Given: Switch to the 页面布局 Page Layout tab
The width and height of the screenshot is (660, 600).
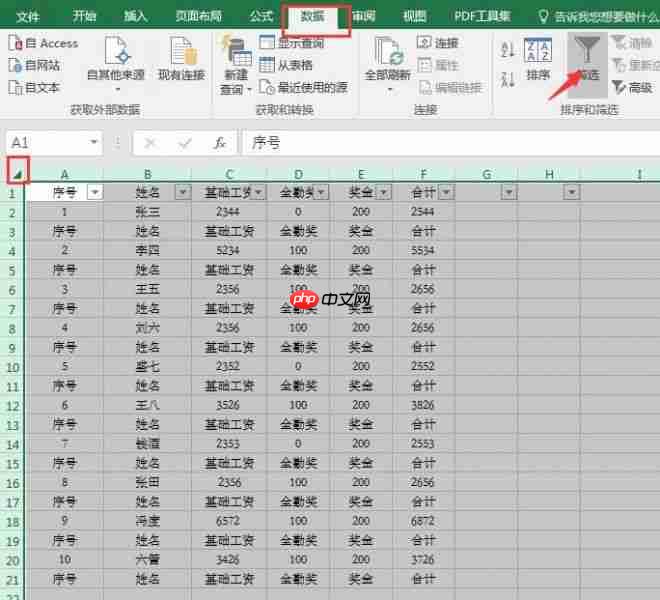Looking at the screenshot, I should coord(198,16).
